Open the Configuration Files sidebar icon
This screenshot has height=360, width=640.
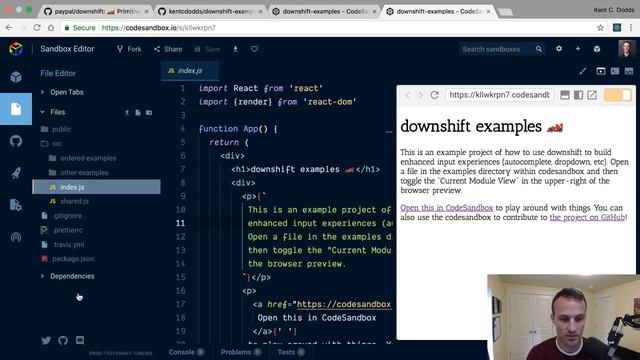(x=16, y=205)
